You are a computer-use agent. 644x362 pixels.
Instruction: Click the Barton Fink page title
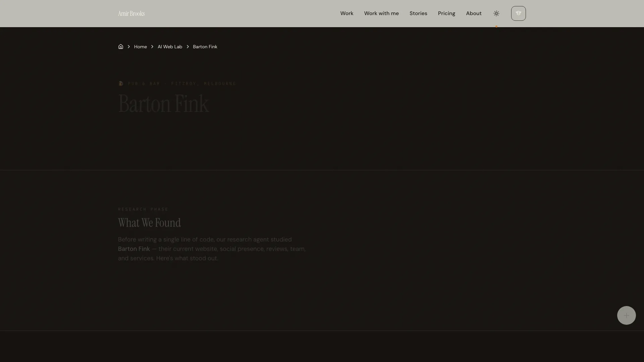click(x=163, y=104)
